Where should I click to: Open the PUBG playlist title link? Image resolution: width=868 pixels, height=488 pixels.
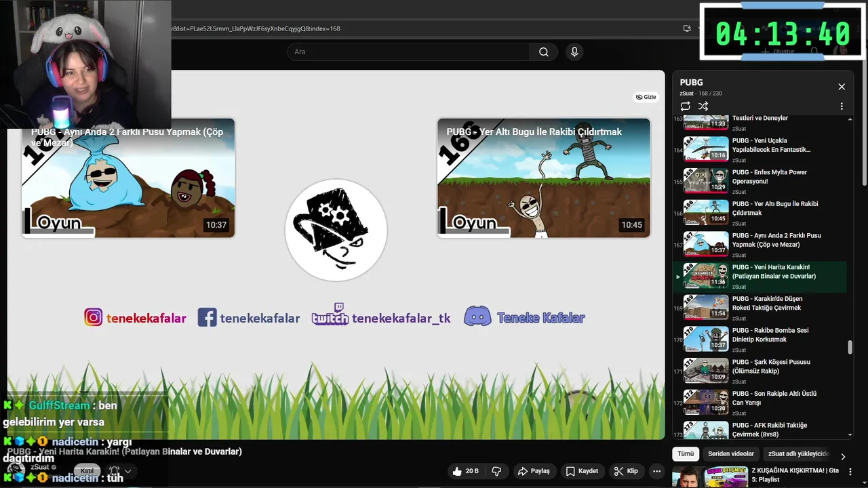pyautogui.click(x=691, y=83)
